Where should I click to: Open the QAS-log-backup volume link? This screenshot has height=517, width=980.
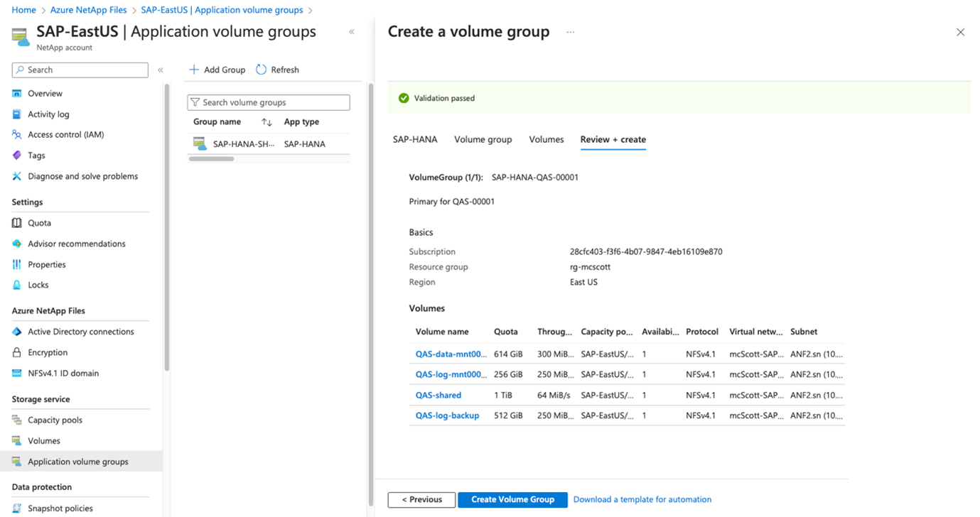point(447,415)
